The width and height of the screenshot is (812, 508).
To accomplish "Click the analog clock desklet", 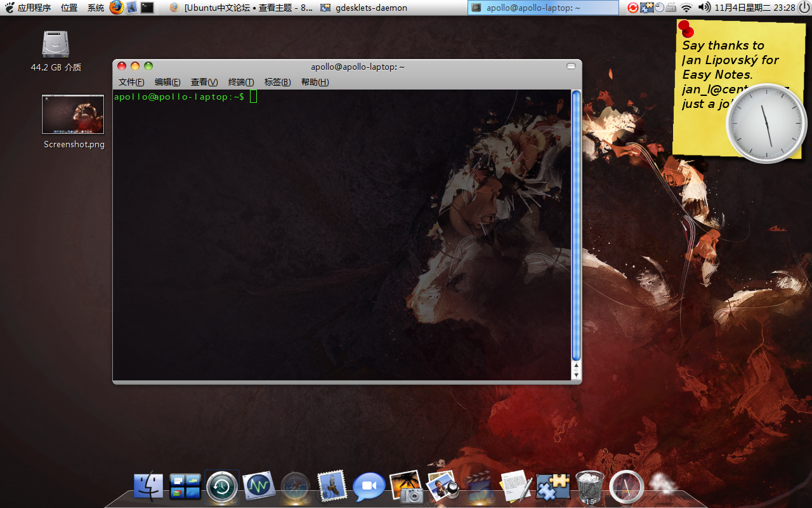I will [x=766, y=123].
